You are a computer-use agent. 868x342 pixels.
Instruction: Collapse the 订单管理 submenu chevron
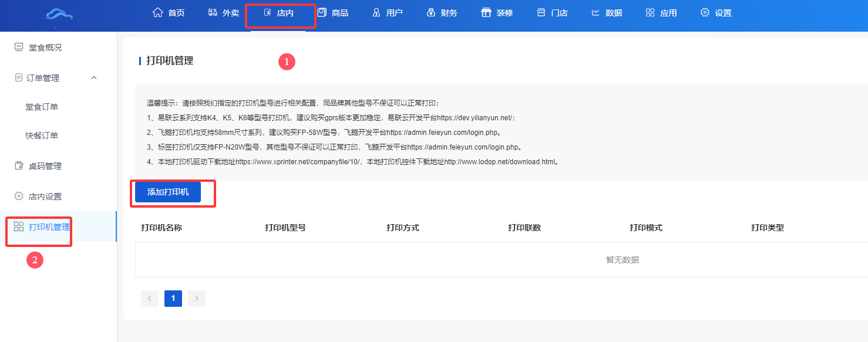pyautogui.click(x=94, y=77)
